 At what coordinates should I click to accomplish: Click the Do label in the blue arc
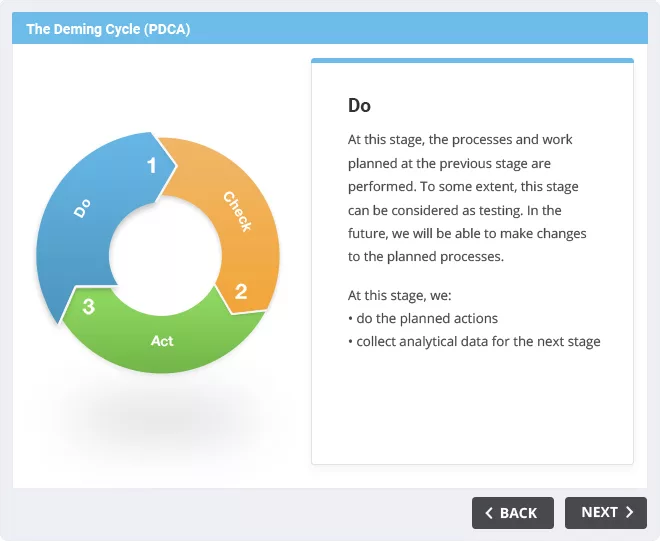pyautogui.click(x=82, y=208)
